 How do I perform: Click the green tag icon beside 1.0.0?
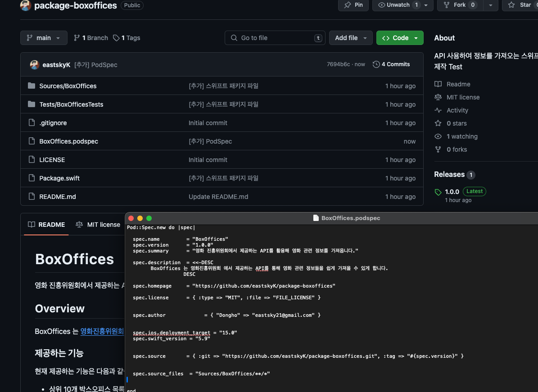tap(438, 192)
